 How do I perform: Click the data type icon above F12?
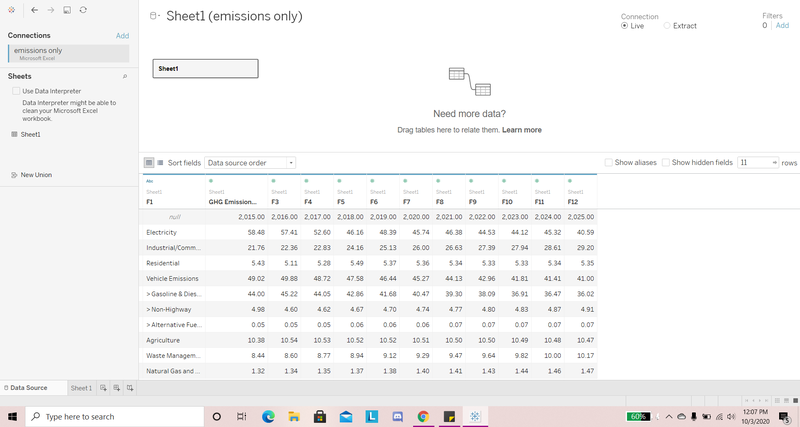point(570,181)
